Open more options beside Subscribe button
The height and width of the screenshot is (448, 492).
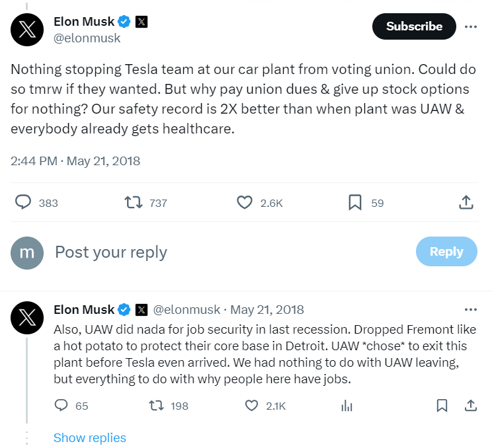471,26
